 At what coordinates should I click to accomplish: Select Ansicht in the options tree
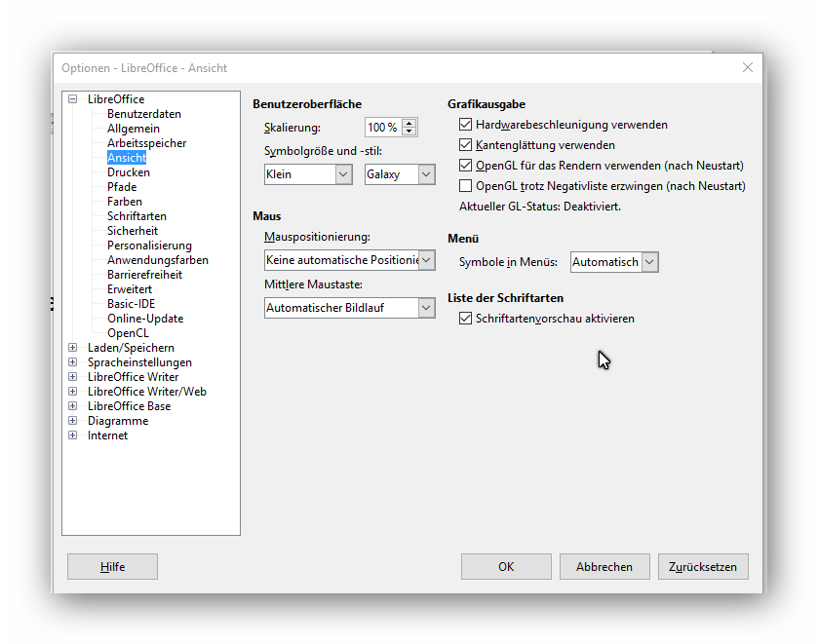click(x=127, y=158)
